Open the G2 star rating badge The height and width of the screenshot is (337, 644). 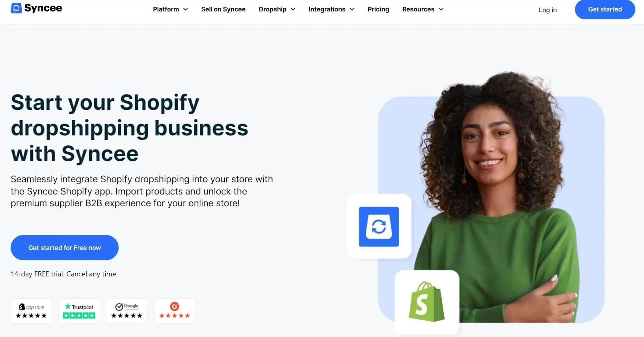[175, 311]
